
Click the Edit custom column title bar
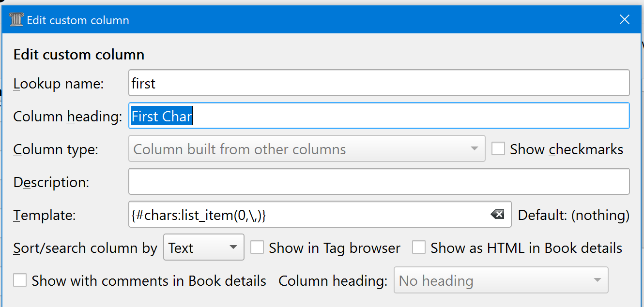[x=310, y=20]
